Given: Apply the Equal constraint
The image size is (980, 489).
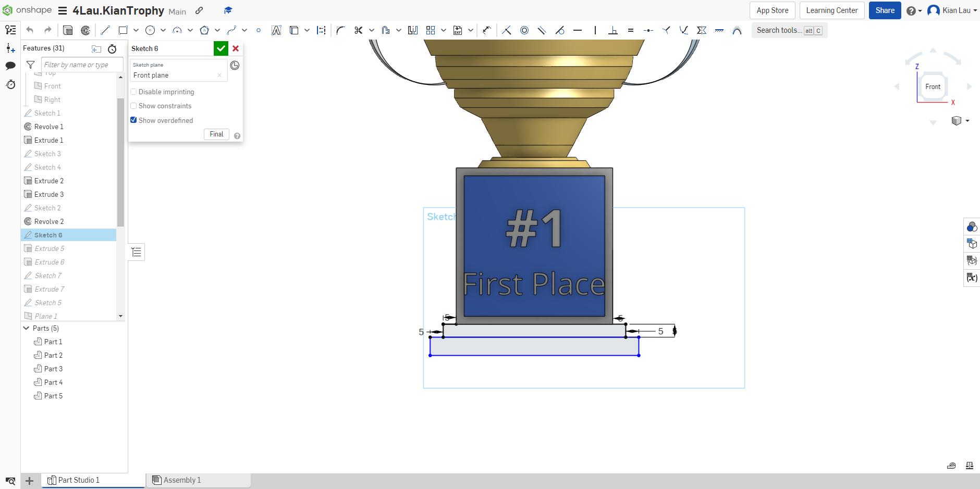Looking at the screenshot, I should tap(631, 30).
